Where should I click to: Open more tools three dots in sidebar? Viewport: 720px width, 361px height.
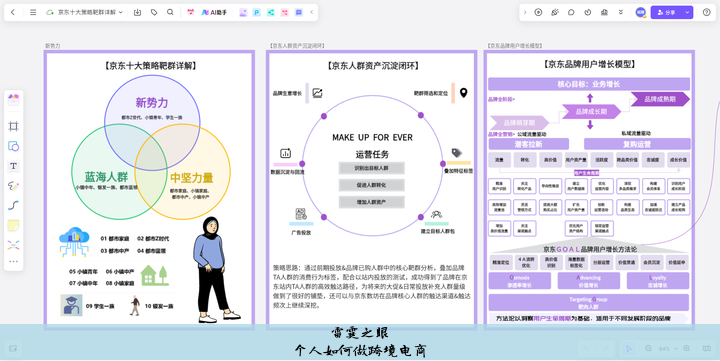[x=13, y=261]
